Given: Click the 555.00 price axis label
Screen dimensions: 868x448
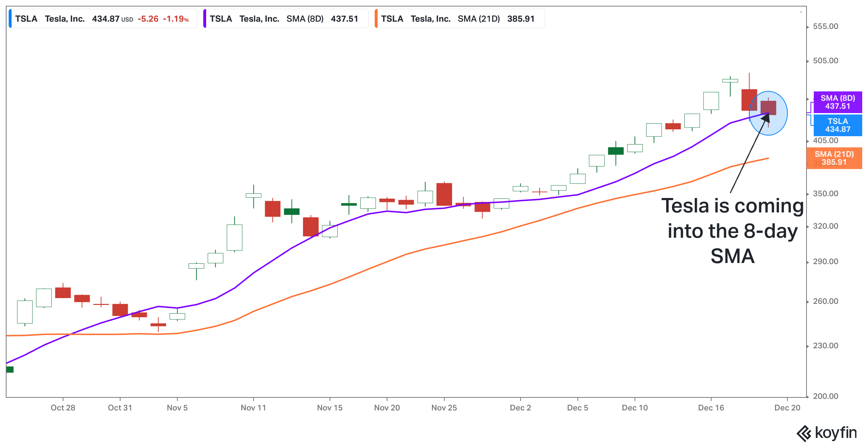Looking at the screenshot, I should point(826,26).
